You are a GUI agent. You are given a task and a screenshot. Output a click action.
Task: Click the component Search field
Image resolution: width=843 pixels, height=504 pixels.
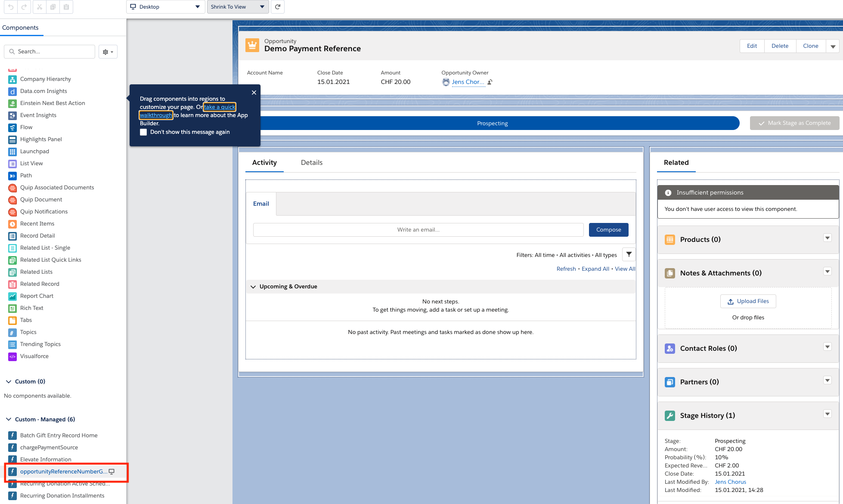click(50, 52)
